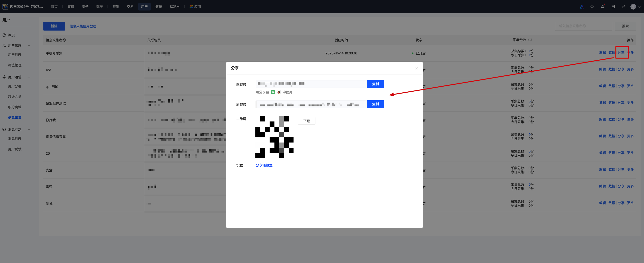Open the 营销 menu
Viewport: 644px width, 263px height.
(116, 7)
